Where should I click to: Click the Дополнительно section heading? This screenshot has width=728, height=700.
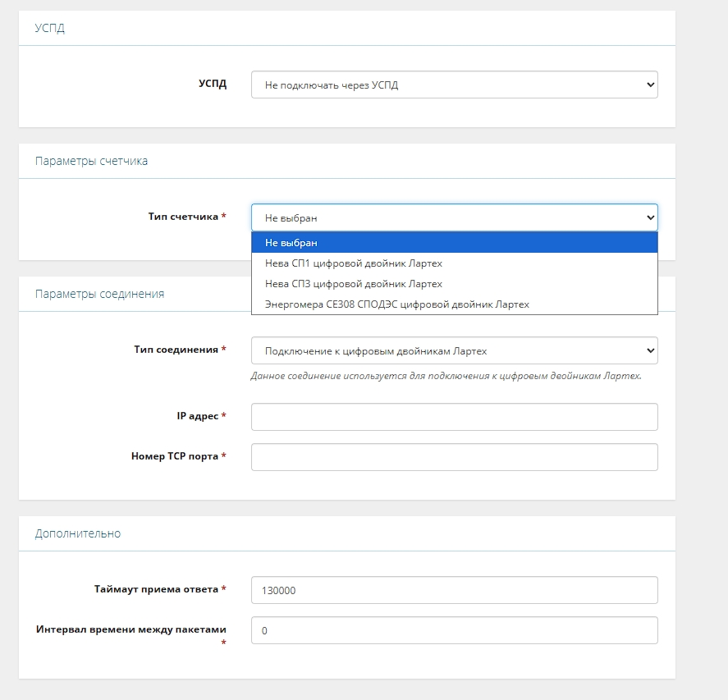pos(78,533)
